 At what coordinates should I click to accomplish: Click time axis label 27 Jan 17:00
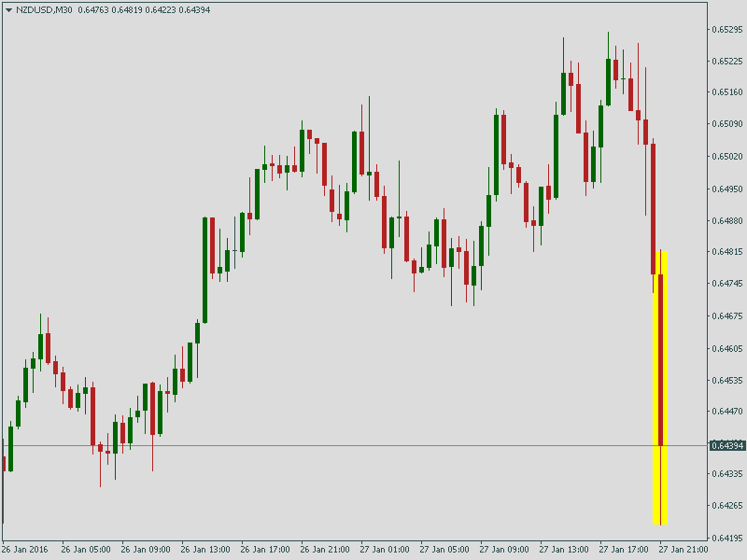click(x=624, y=550)
